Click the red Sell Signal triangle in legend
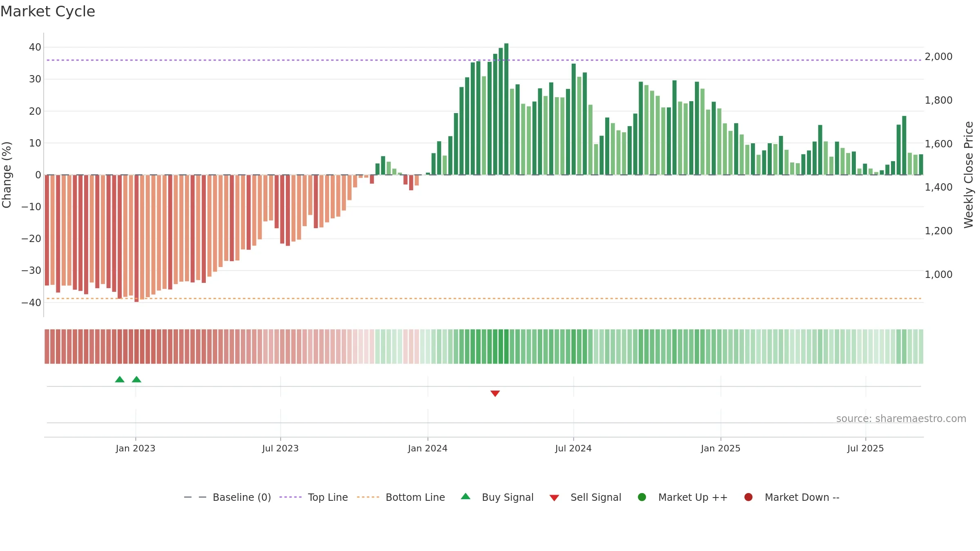Viewport: 980px width, 551px height. 554,498
